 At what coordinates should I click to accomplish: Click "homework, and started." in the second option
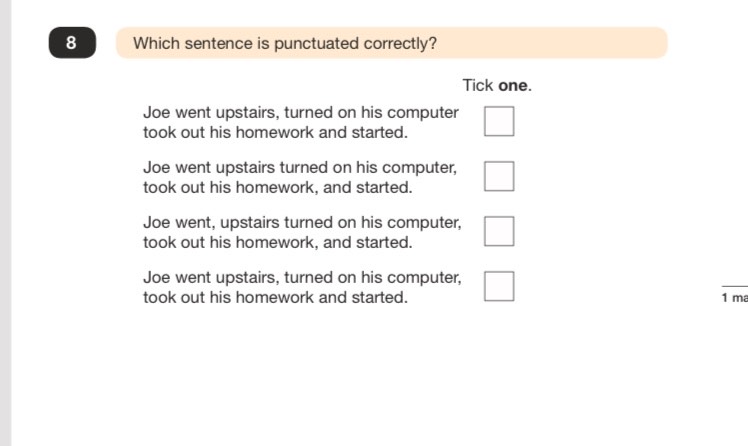click(324, 187)
